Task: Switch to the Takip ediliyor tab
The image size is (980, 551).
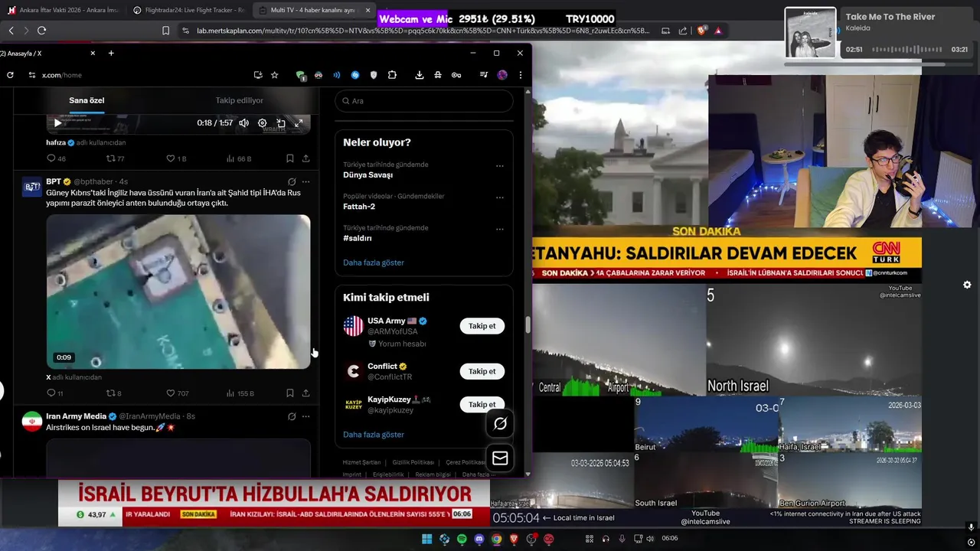Action: point(239,100)
